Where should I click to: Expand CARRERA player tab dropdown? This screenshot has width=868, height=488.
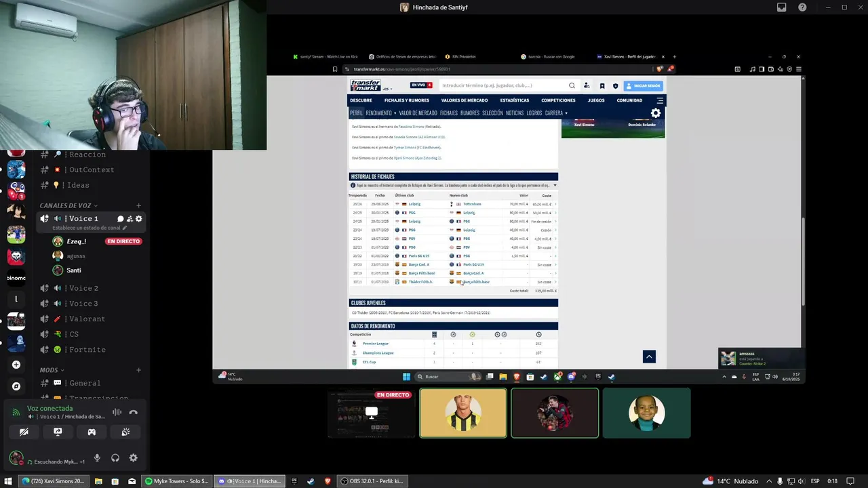556,113
